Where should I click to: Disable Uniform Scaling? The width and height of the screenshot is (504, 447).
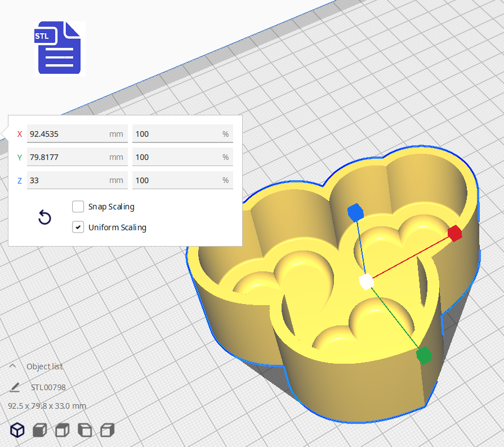click(x=78, y=227)
